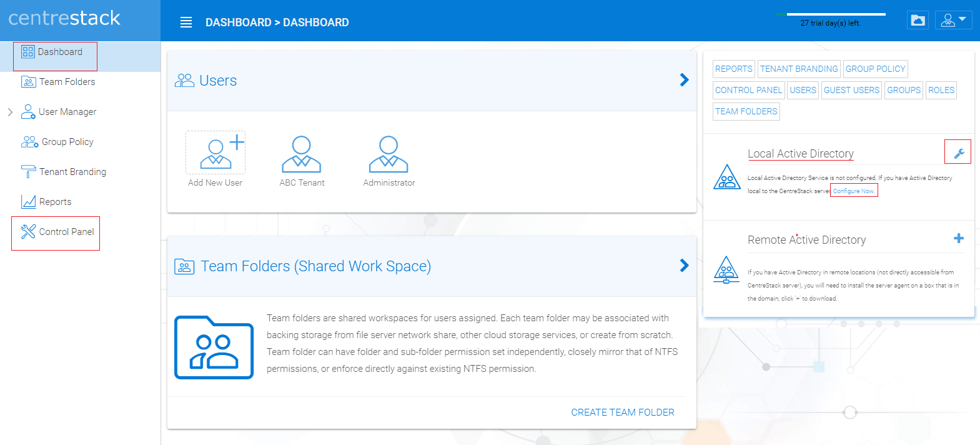Click the TEAM FOLDERS quick link button

coord(746,111)
